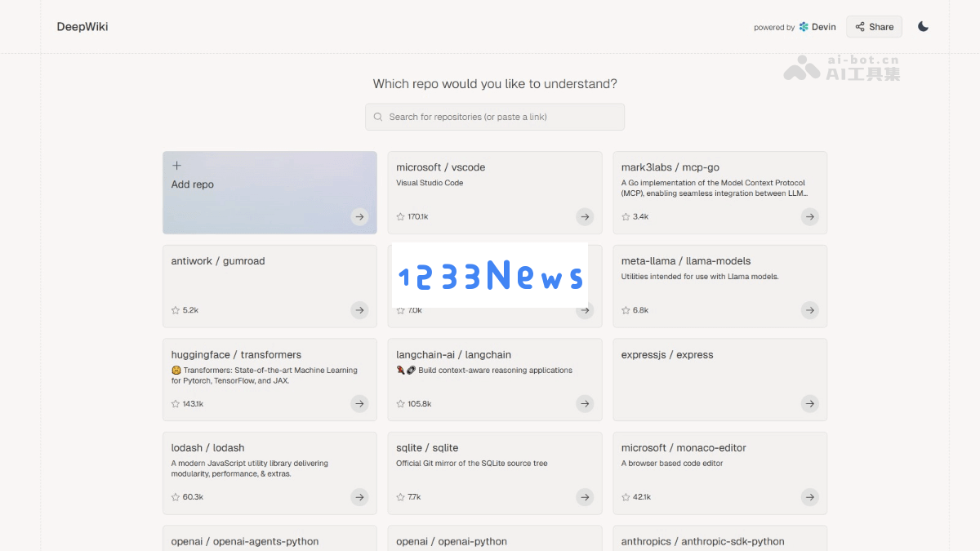
Task: Click star icon on antiwork / gumroad
Action: pos(176,310)
